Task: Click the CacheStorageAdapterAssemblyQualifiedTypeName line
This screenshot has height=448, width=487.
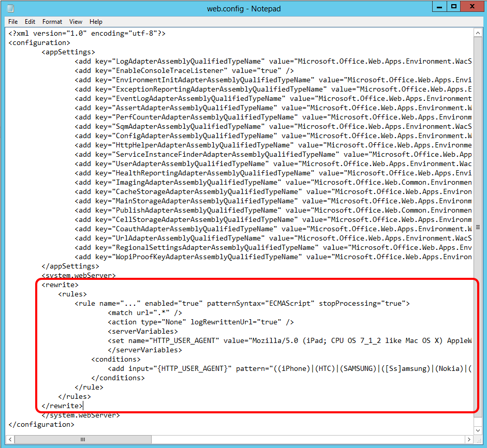Action: tap(273, 191)
